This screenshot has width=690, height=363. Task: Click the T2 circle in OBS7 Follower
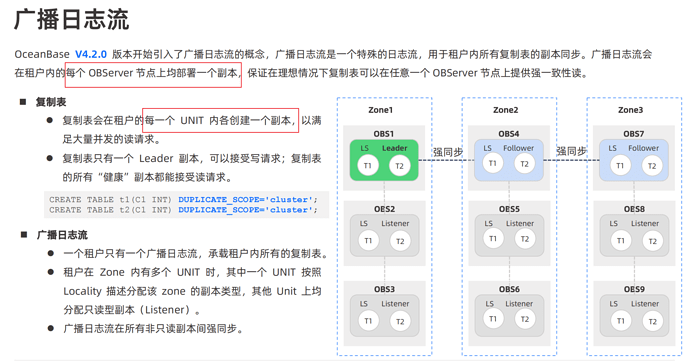tap(652, 166)
